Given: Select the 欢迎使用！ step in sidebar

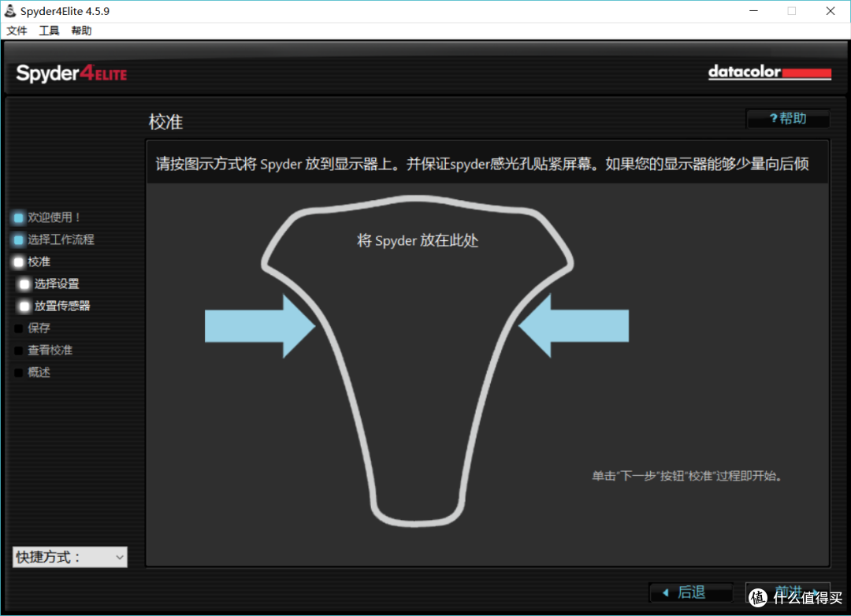Looking at the screenshot, I should tap(54, 217).
